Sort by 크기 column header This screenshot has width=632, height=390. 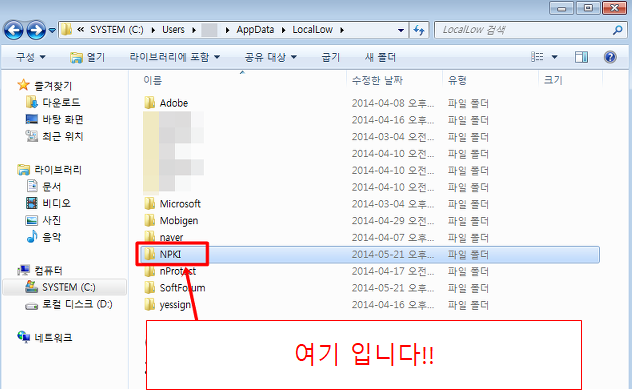point(553,80)
